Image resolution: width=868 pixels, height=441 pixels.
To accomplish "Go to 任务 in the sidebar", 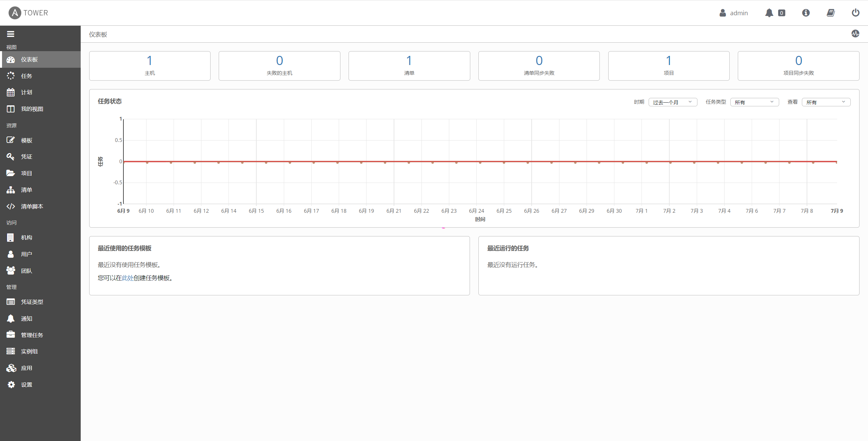I will point(26,76).
